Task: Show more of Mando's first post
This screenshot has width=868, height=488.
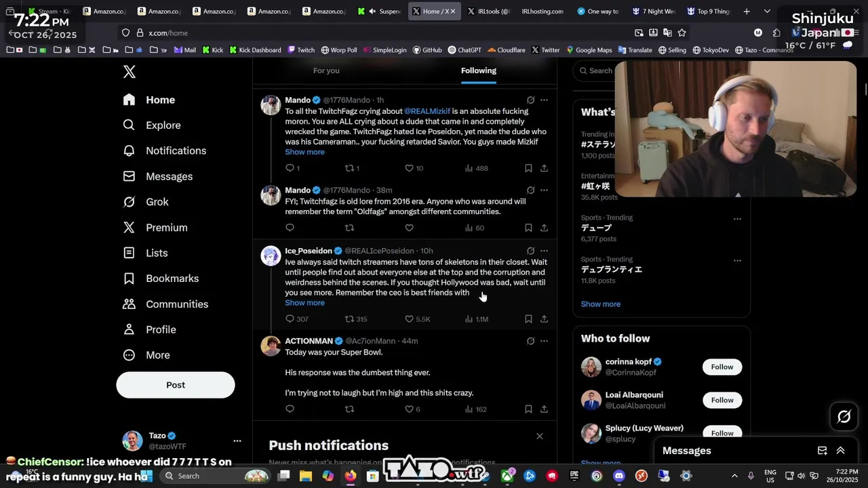Action: pos(304,152)
